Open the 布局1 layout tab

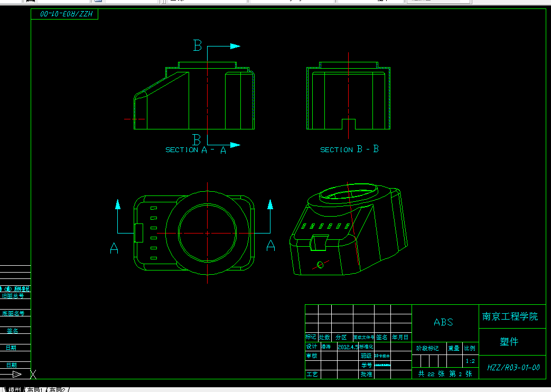tap(35, 389)
